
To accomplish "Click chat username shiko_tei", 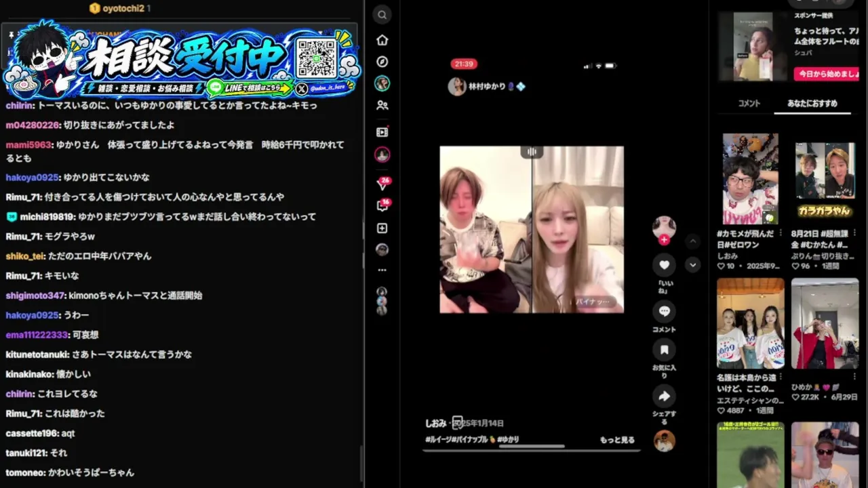I will 25,256.
